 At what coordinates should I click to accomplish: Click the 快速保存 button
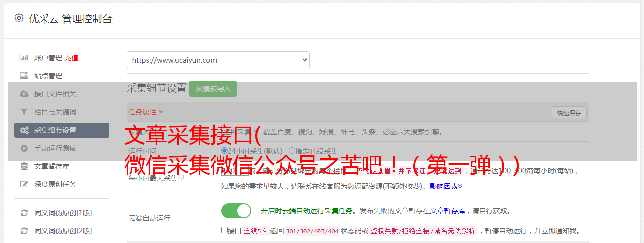pyautogui.click(x=569, y=113)
